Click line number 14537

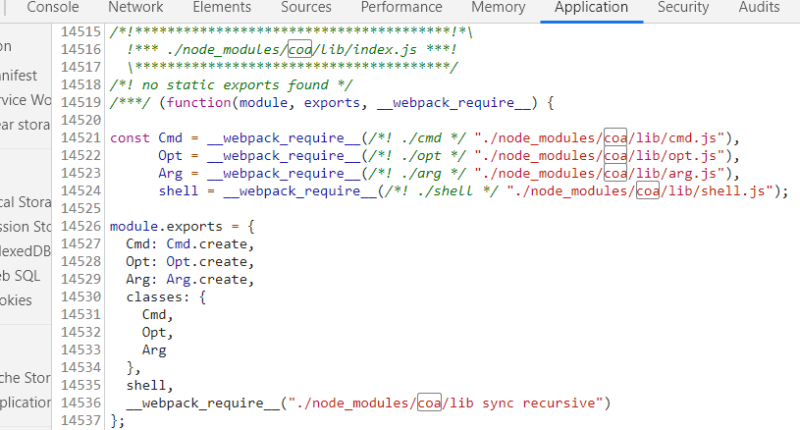81,420
